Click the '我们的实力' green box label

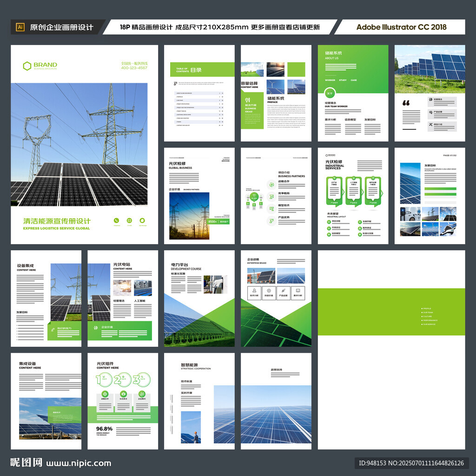64,329
